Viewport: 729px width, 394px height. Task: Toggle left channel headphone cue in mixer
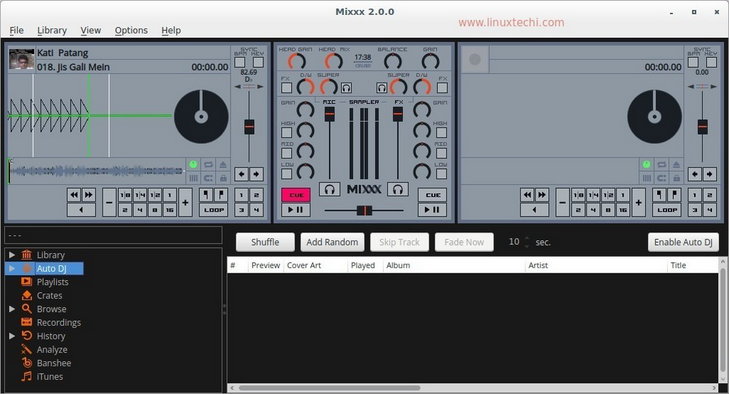tap(330, 189)
